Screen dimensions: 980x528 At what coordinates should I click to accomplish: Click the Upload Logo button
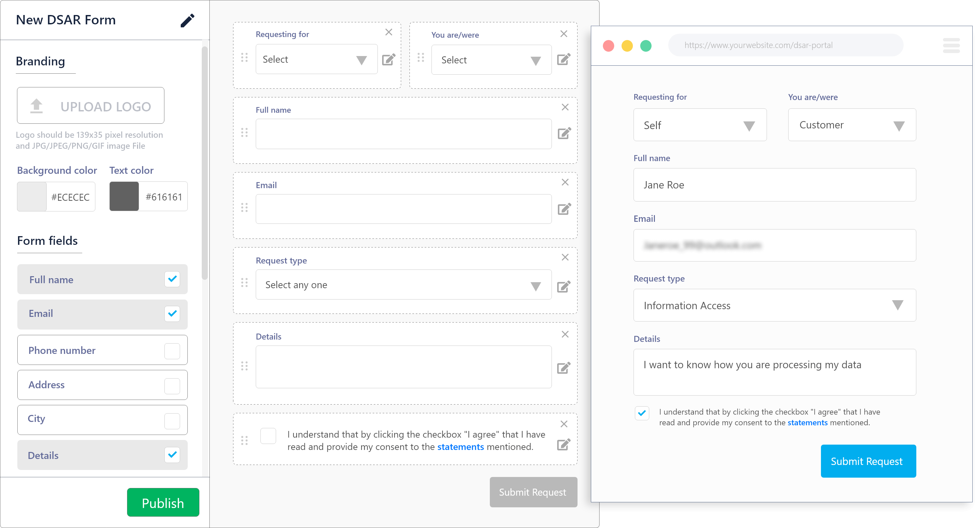coord(91,105)
